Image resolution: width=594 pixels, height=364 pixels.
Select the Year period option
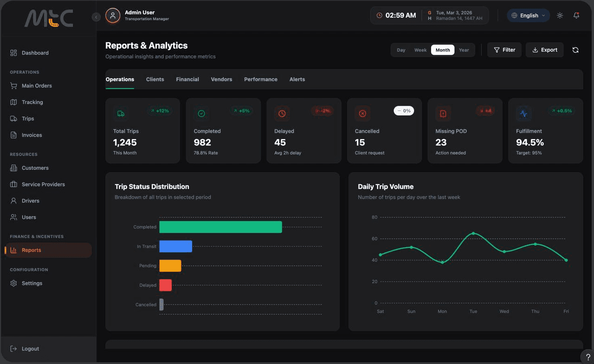tap(464, 50)
